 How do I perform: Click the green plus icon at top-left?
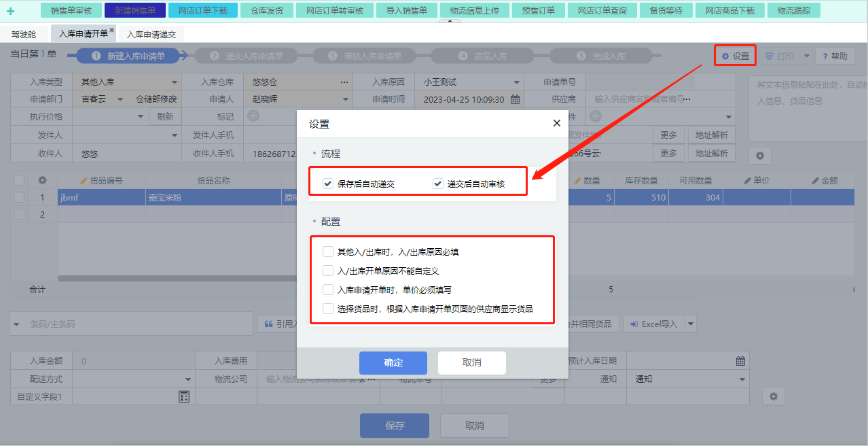(x=10, y=11)
